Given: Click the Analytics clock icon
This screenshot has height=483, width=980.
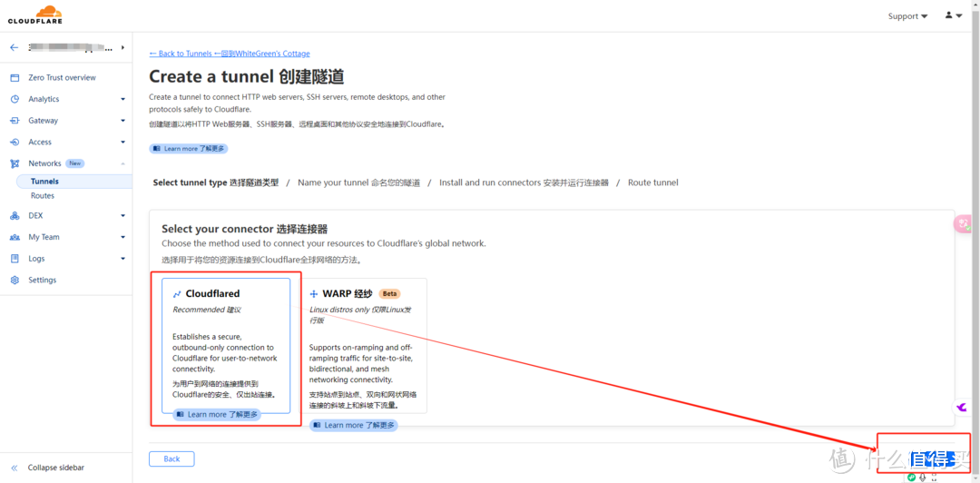Looking at the screenshot, I should [15, 99].
